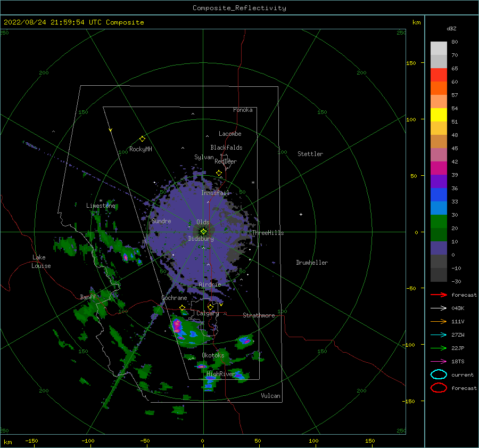Click the intense magenta storm cell southwest of Calgary
The image size is (479, 448).
(x=177, y=326)
